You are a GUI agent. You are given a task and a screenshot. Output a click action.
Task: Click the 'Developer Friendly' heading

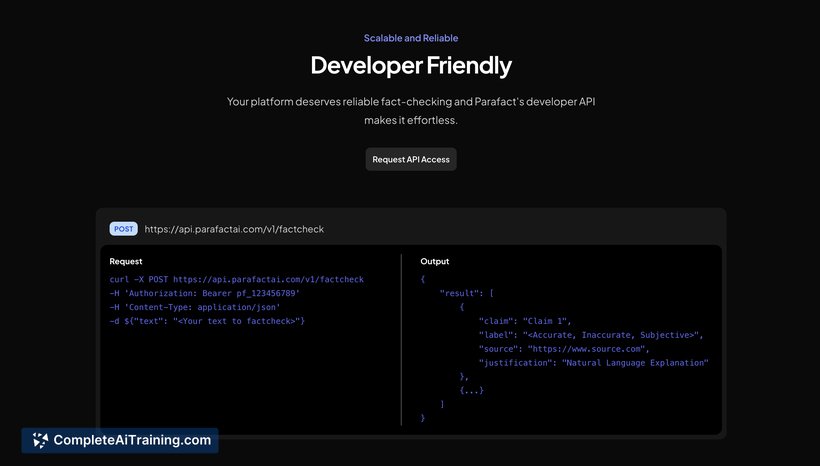coord(411,66)
